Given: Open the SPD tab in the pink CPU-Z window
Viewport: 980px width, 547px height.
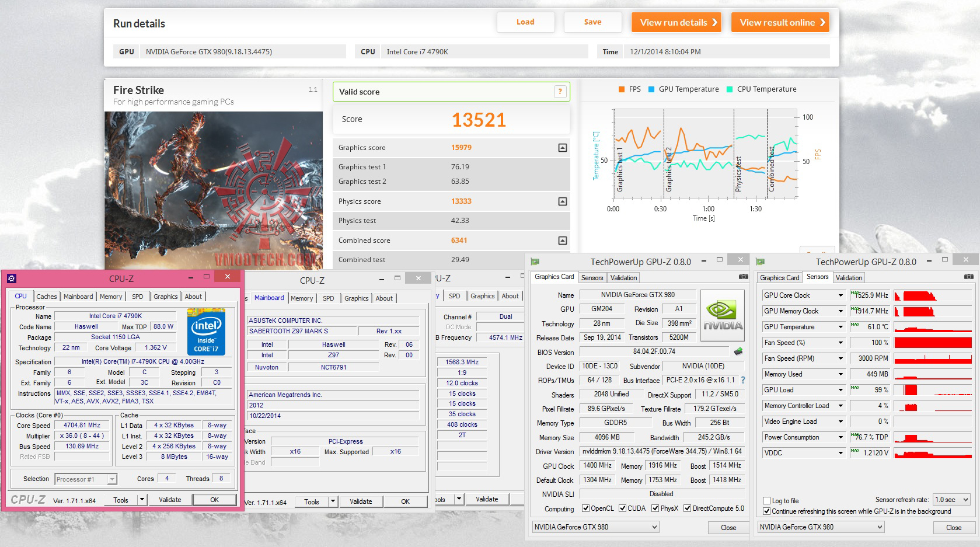Looking at the screenshot, I should 138,297.
